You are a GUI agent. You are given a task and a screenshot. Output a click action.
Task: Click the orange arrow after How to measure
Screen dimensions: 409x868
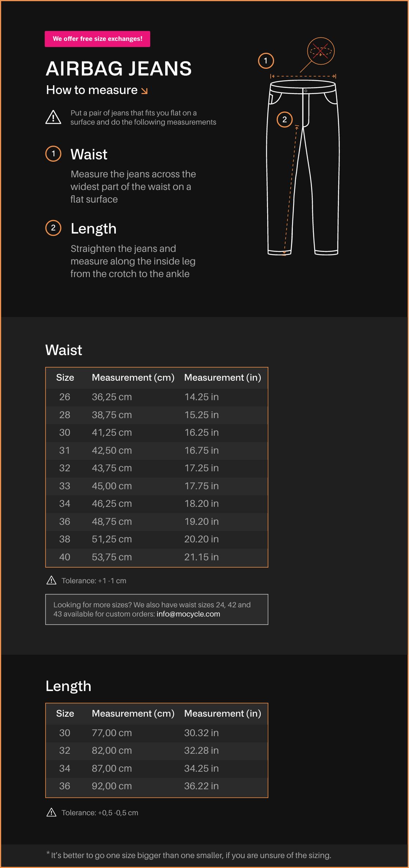pyautogui.click(x=144, y=91)
